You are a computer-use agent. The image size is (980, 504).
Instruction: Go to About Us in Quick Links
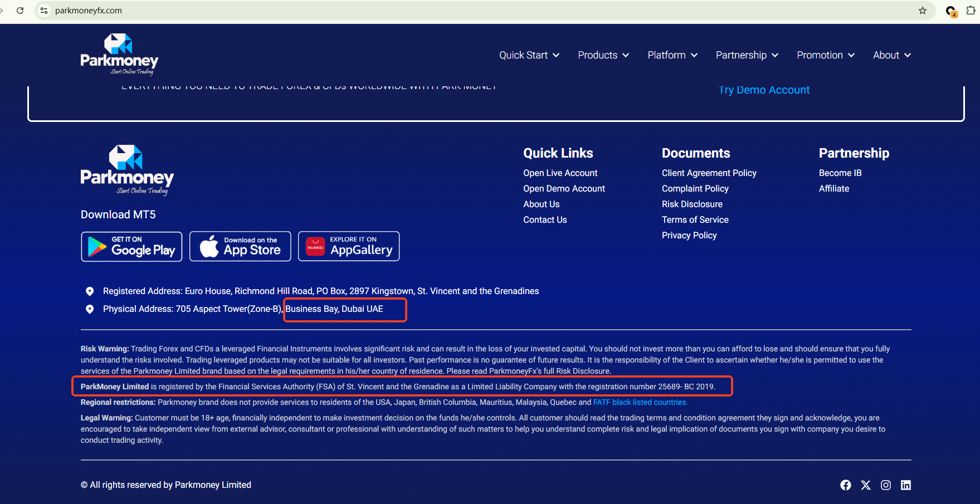pos(542,204)
